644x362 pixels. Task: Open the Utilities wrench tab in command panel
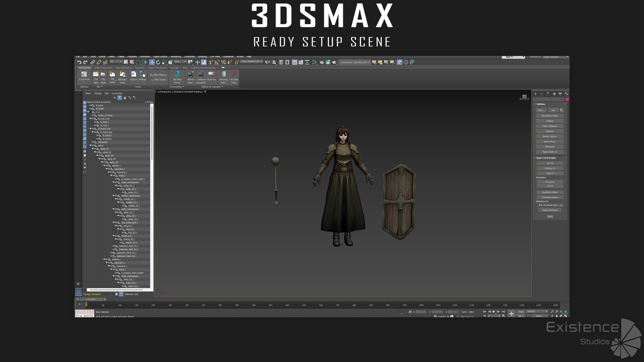pyautogui.click(x=567, y=94)
